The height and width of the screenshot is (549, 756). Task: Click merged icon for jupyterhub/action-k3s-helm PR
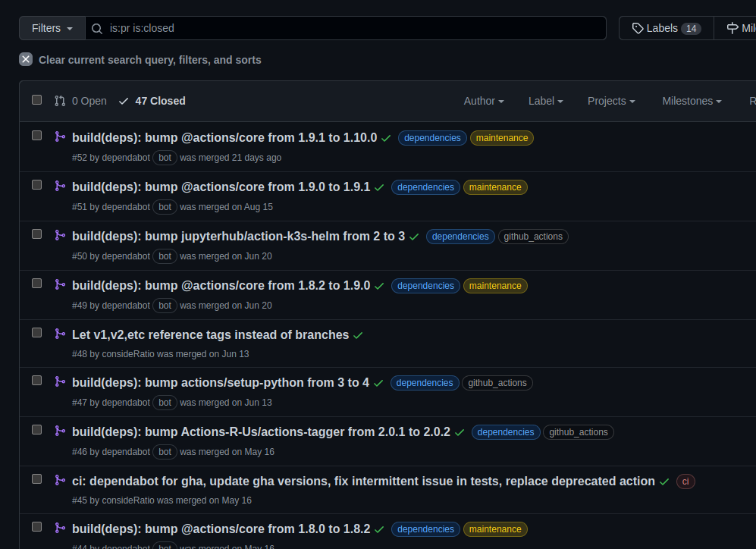60,235
